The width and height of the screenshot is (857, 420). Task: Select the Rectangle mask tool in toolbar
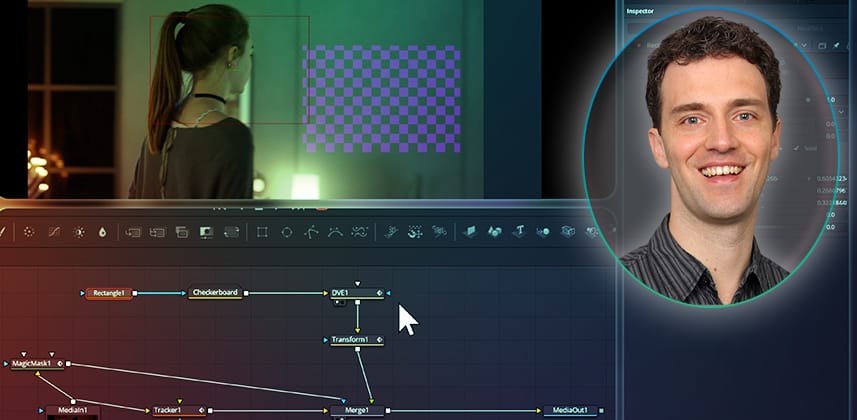[262, 232]
